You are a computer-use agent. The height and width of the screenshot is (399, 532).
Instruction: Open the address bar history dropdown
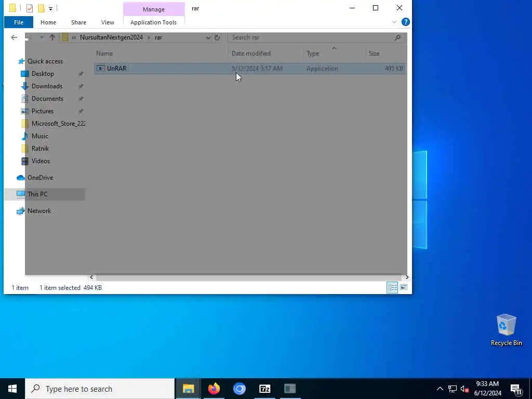pos(208,37)
